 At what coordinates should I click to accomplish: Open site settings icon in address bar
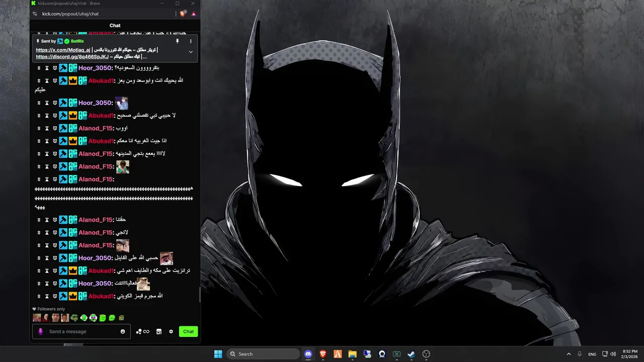pyautogui.click(x=35, y=14)
